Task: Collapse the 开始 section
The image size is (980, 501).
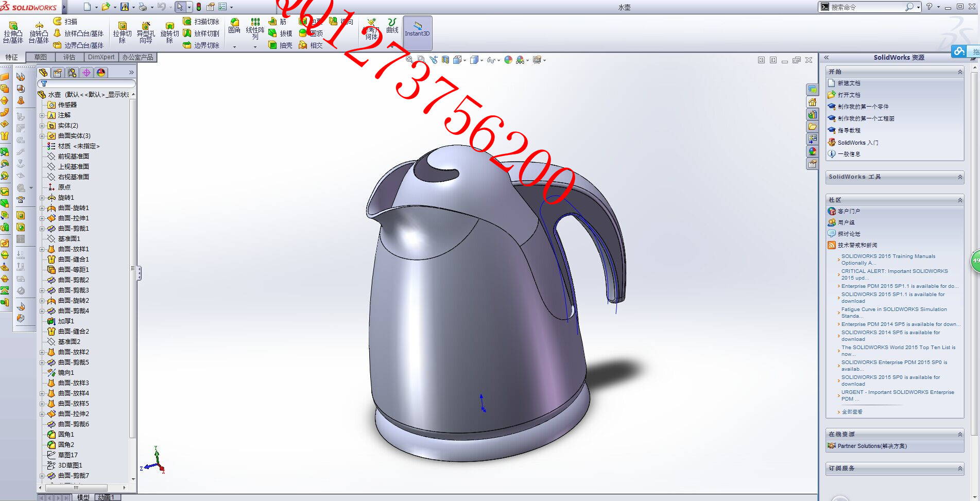Action: click(960, 72)
